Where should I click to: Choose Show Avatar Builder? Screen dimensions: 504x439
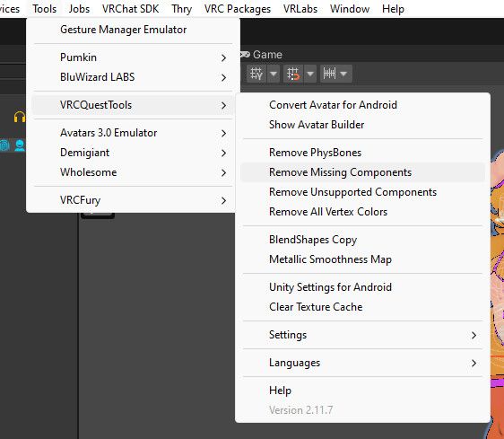[x=362, y=125]
